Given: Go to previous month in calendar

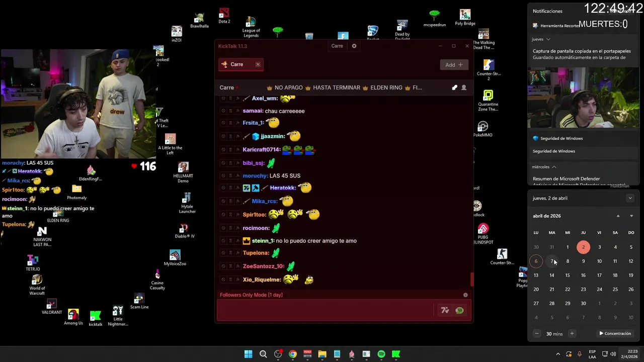Looking at the screenshot, I should [618, 216].
